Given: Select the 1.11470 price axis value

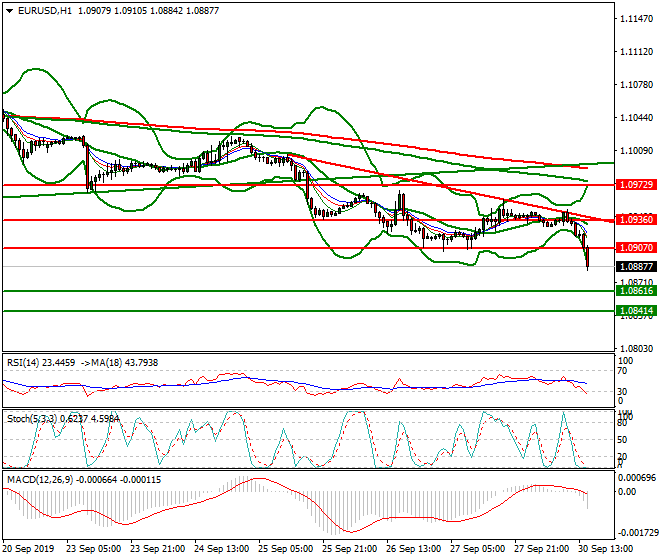Looking at the screenshot, I should (636, 19).
